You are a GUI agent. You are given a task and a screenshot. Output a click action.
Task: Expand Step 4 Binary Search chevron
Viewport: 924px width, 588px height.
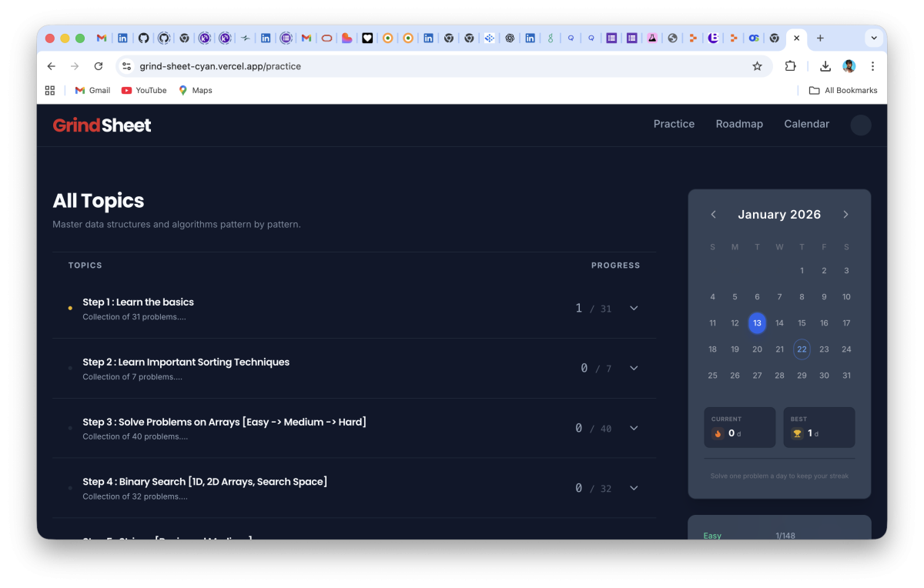pyautogui.click(x=634, y=488)
